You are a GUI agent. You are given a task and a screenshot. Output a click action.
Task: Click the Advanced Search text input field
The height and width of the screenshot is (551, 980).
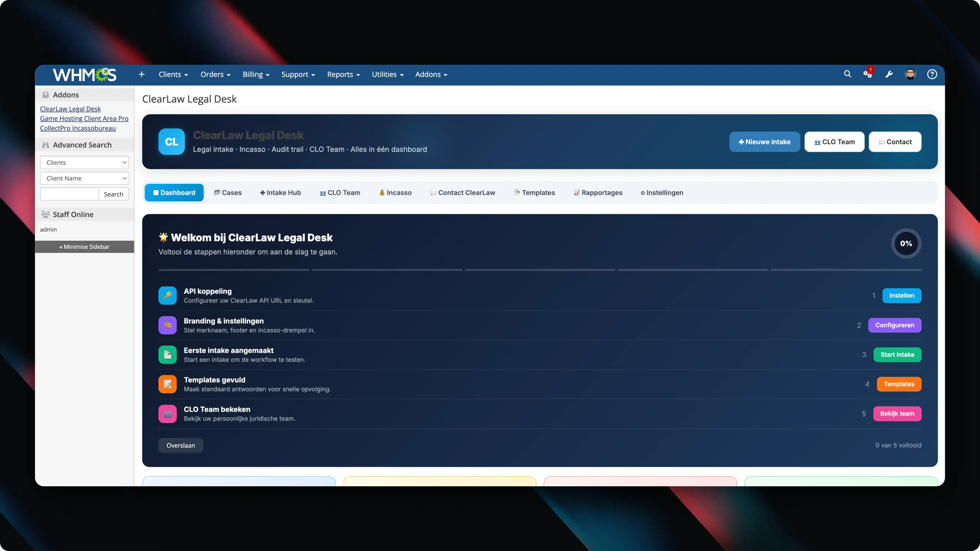tap(69, 194)
